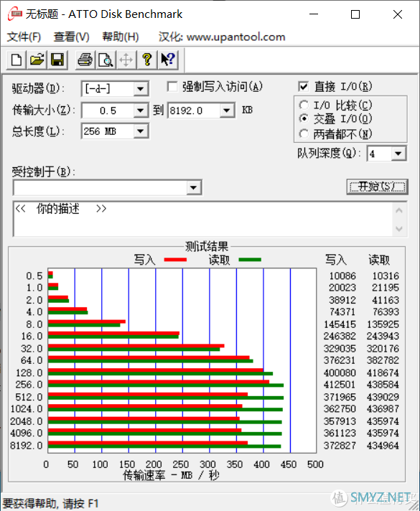This screenshot has height=511, width=420.
Task: Click the read value 10316
Action: (386, 276)
